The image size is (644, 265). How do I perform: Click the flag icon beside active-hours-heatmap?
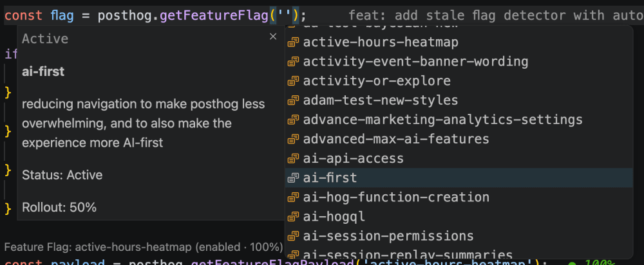click(293, 42)
